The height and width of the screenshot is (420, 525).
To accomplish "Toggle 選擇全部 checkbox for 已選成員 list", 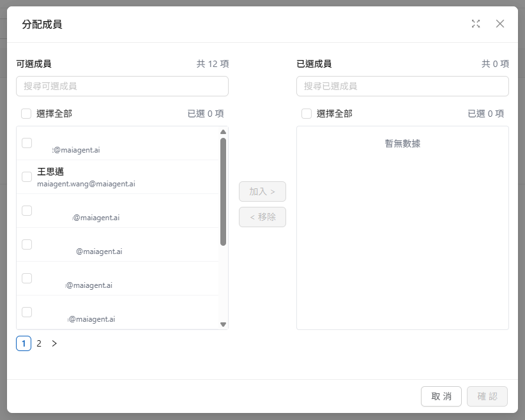I will 307,114.
